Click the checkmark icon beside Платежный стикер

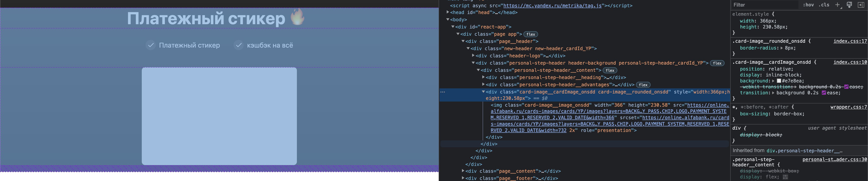click(151, 45)
